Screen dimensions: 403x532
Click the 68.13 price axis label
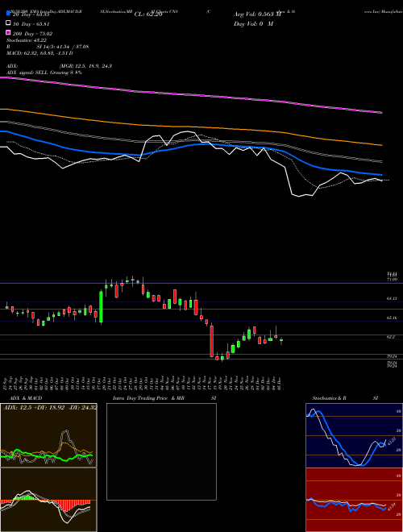392,298
